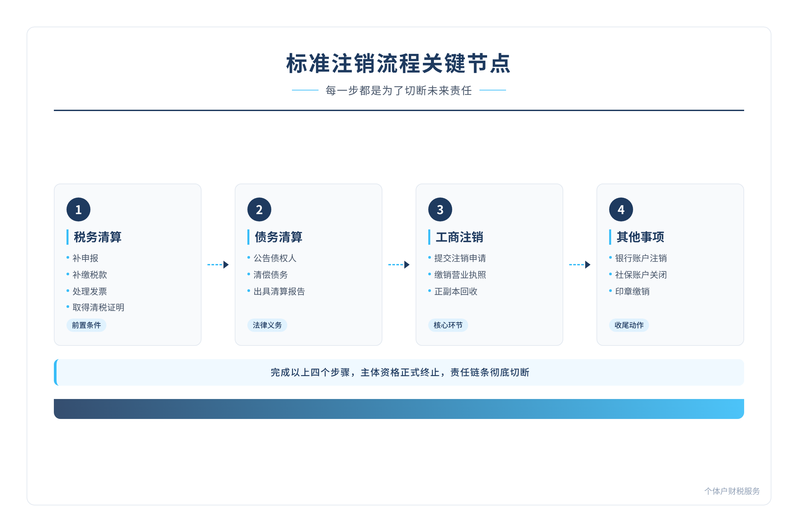The width and height of the screenshot is (798, 532).
Task: Click the number 1 step circle
Action: (x=78, y=209)
